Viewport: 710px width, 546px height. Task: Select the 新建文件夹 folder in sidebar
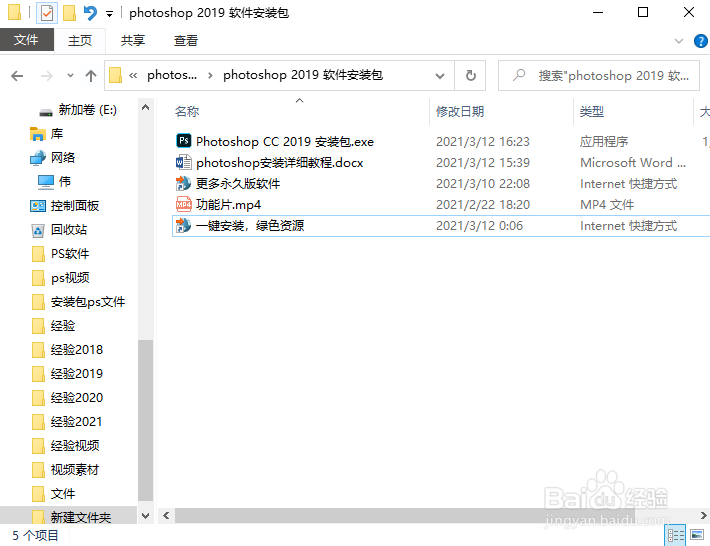pyautogui.click(x=68, y=516)
